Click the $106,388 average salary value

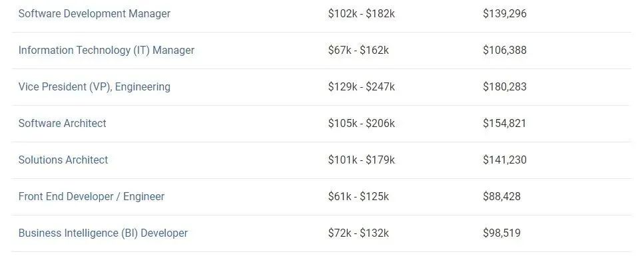pos(504,50)
